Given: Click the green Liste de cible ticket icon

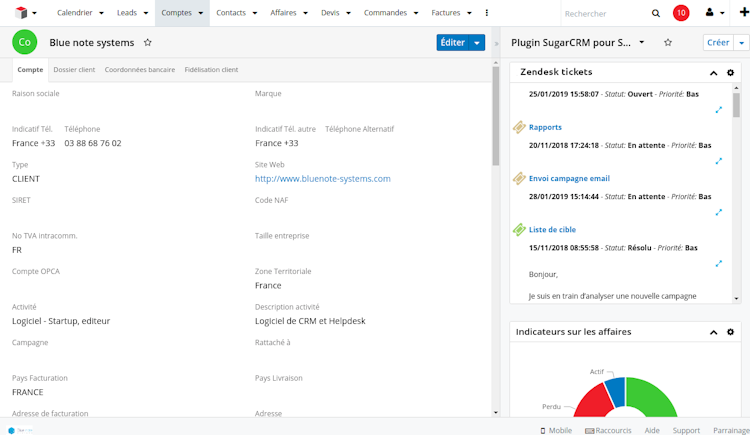Looking at the screenshot, I should coord(519,230).
